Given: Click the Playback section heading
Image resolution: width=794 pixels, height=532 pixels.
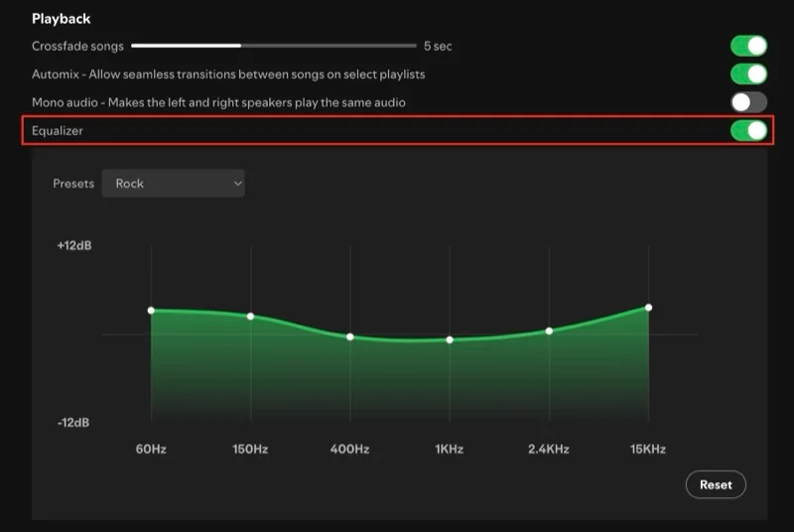Looking at the screenshot, I should tap(62, 19).
